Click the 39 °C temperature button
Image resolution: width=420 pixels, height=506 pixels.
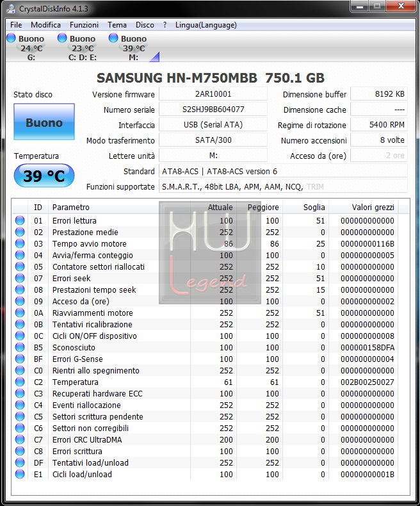[44, 176]
